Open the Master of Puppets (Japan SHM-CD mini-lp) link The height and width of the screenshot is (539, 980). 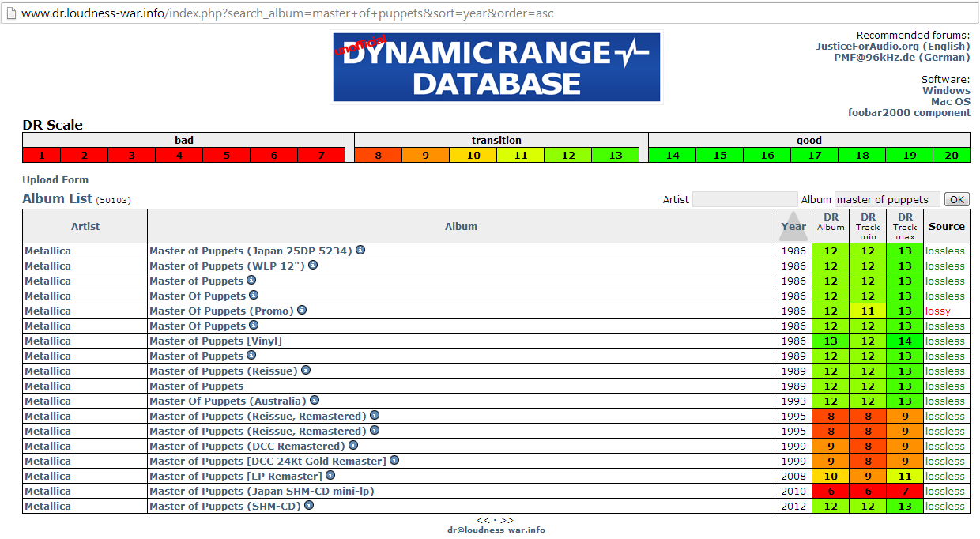(262, 491)
